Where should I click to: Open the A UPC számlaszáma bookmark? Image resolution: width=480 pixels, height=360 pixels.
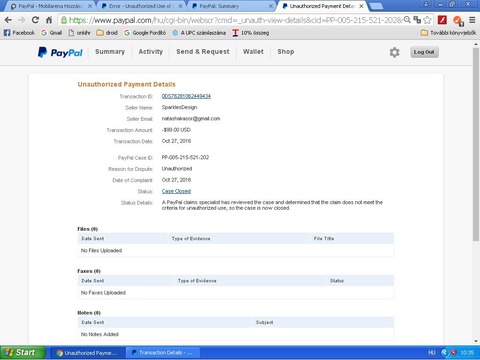click(x=199, y=33)
